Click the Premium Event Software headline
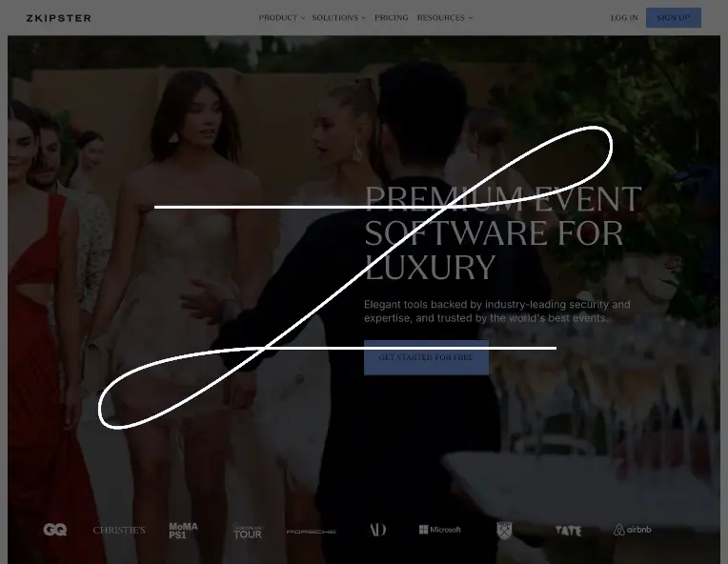728x564 pixels. 502,233
